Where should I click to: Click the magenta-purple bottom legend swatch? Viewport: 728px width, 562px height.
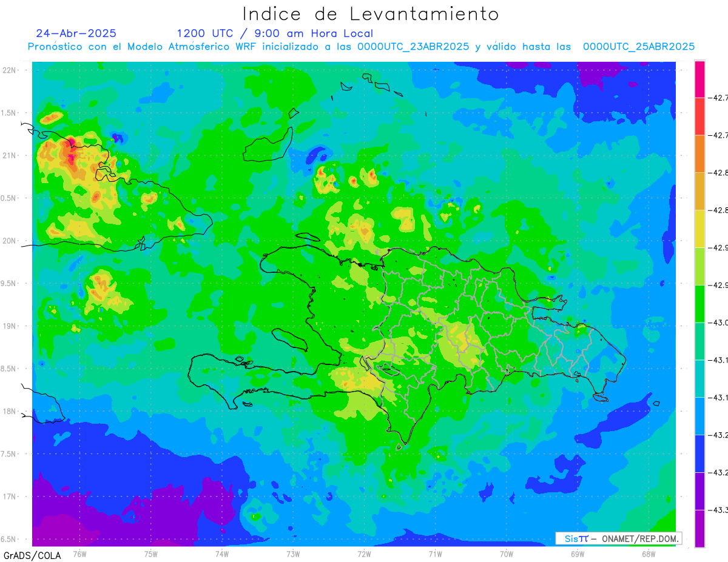coord(699,529)
